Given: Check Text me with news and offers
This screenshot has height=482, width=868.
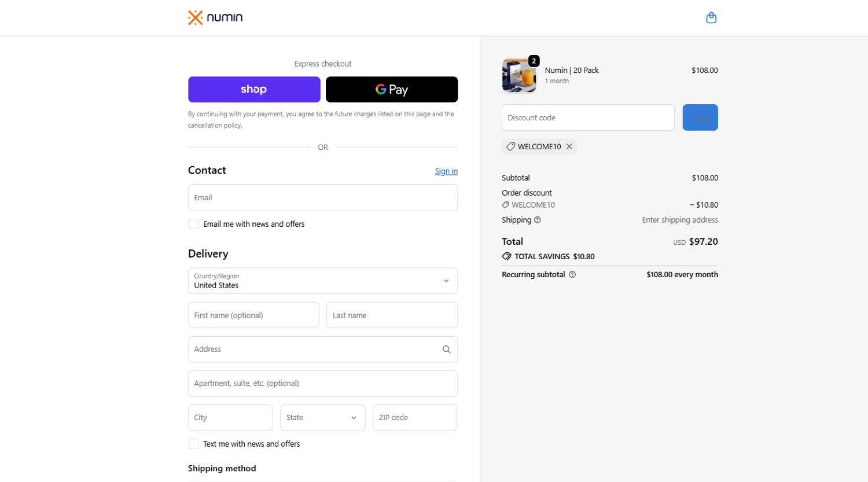Looking at the screenshot, I should point(194,444).
